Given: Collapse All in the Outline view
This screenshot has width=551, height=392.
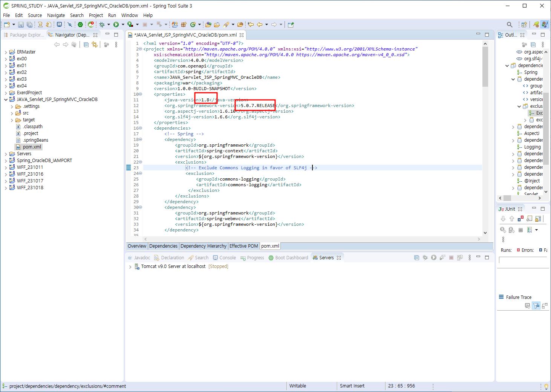Looking at the screenshot, I should point(533,44).
